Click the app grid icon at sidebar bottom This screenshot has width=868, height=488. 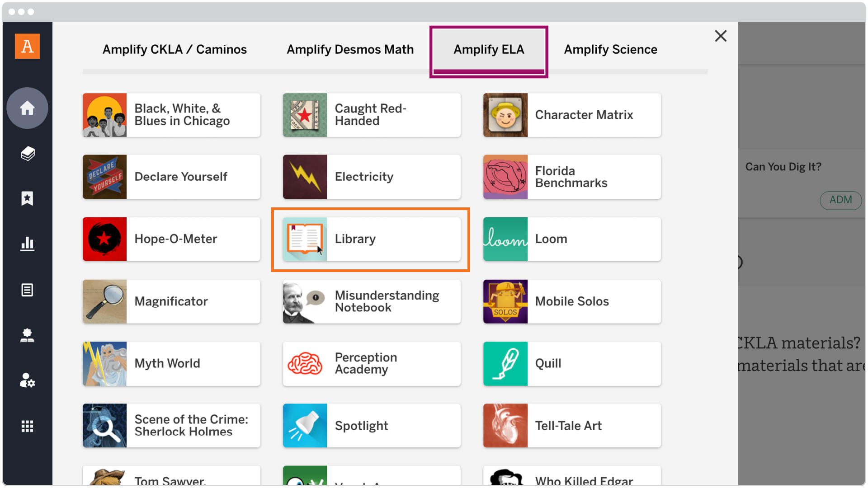27,426
